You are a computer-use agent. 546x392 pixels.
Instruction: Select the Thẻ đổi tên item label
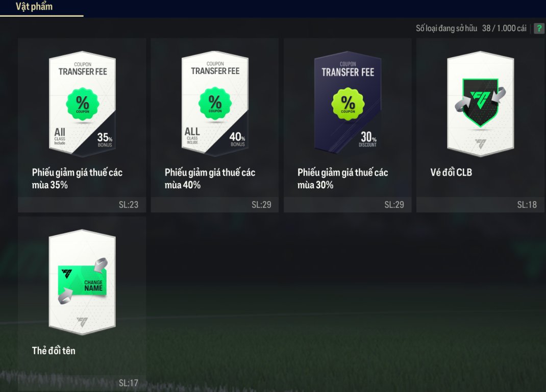(54, 351)
